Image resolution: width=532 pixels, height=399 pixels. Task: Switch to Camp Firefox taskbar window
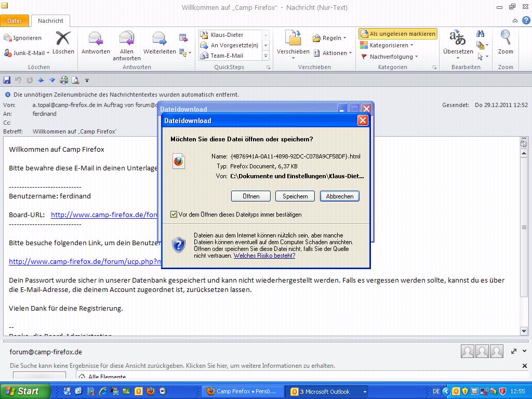tap(242, 391)
